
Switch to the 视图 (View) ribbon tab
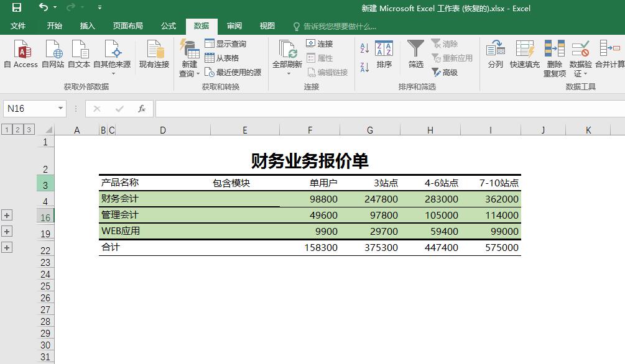click(x=266, y=26)
